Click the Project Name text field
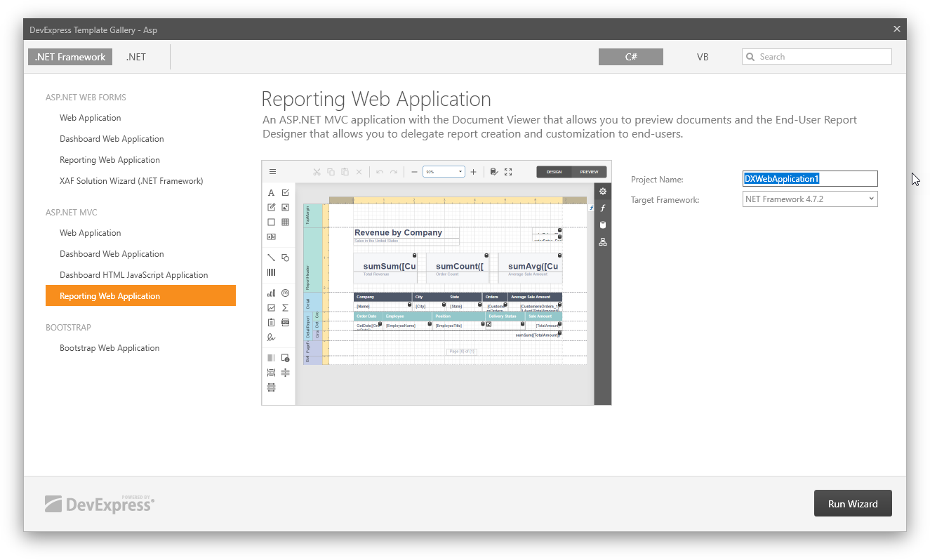The width and height of the screenshot is (930, 560). point(810,179)
